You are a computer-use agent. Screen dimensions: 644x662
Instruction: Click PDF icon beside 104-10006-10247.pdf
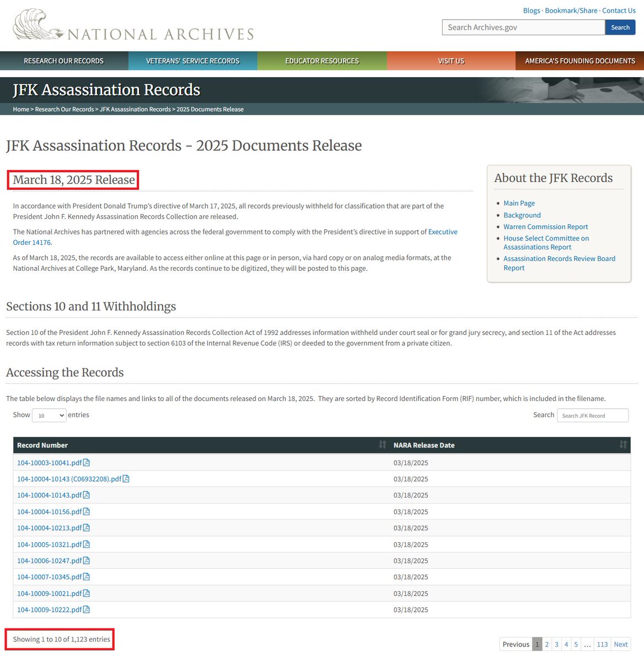pyautogui.click(x=86, y=561)
